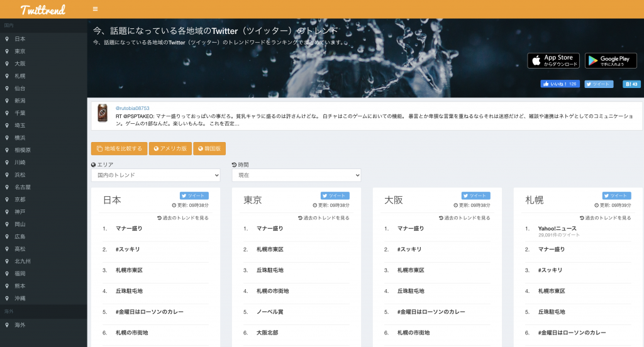Open Yahoo!ニュース trend in 札幌 card
The width and height of the screenshot is (644, 347).
(x=557, y=228)
